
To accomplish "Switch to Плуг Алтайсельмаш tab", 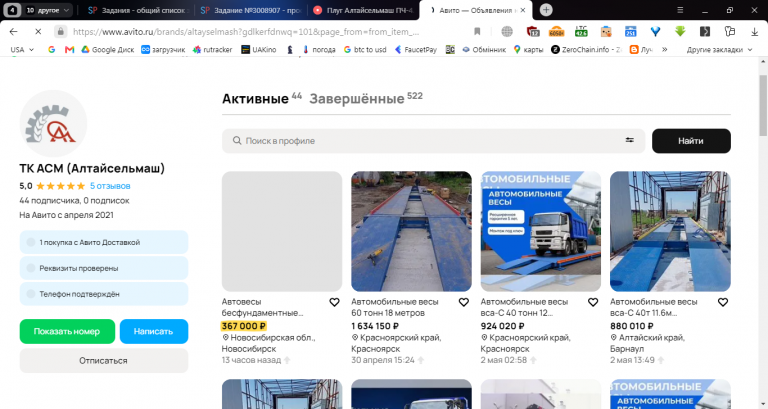I will point(363,10).
